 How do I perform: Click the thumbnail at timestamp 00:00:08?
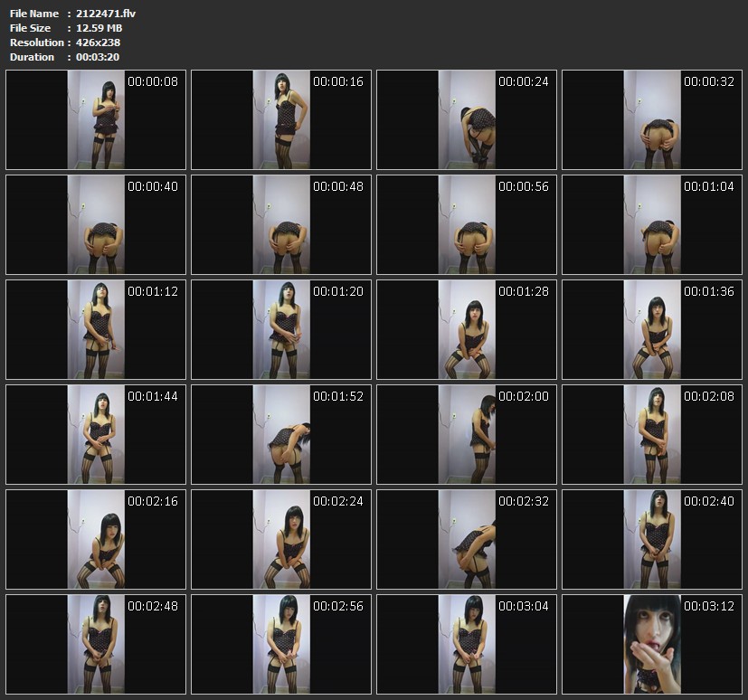pyautogui.click(x=96, y=120)
